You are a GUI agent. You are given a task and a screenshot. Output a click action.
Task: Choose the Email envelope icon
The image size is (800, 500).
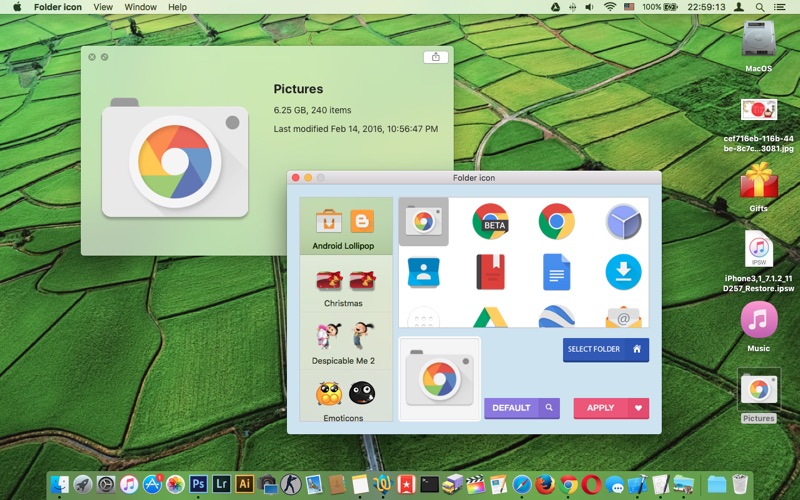click(623, 317)
